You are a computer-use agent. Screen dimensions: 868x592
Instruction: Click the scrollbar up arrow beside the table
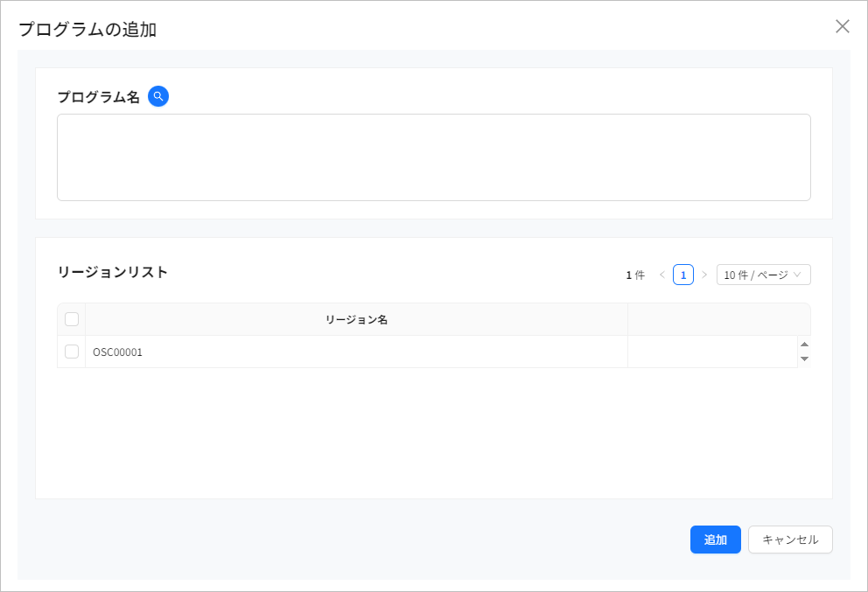(804, 345)
